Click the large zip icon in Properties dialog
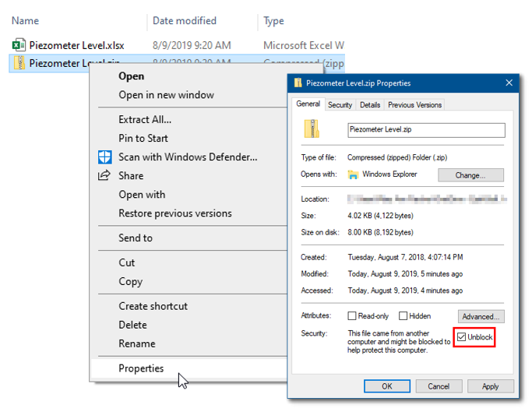 312,130
